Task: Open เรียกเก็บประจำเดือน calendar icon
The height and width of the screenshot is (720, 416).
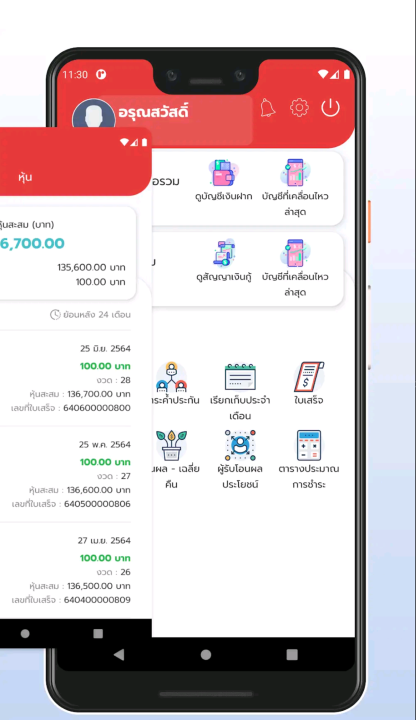Action: (x=240, y=377)
